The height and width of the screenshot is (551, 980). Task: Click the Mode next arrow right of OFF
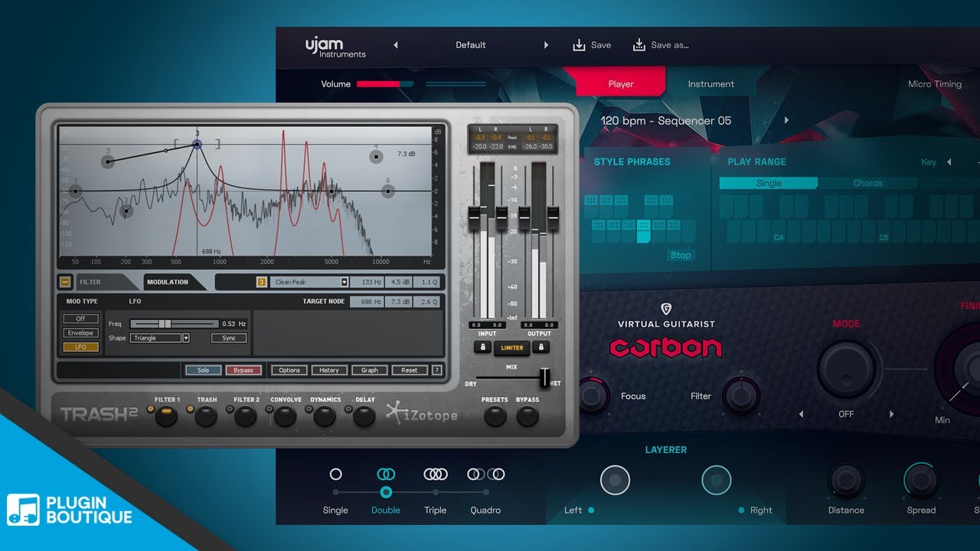891,414
